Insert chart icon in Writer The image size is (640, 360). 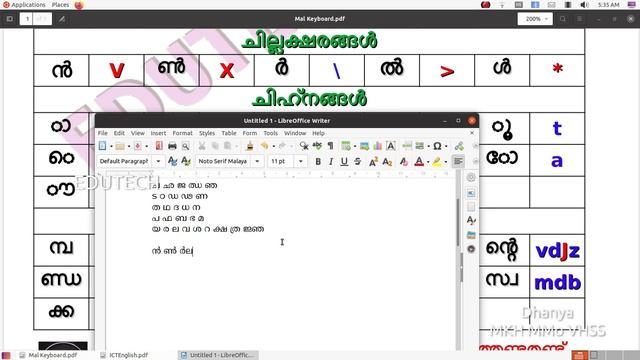click(378, 146)
